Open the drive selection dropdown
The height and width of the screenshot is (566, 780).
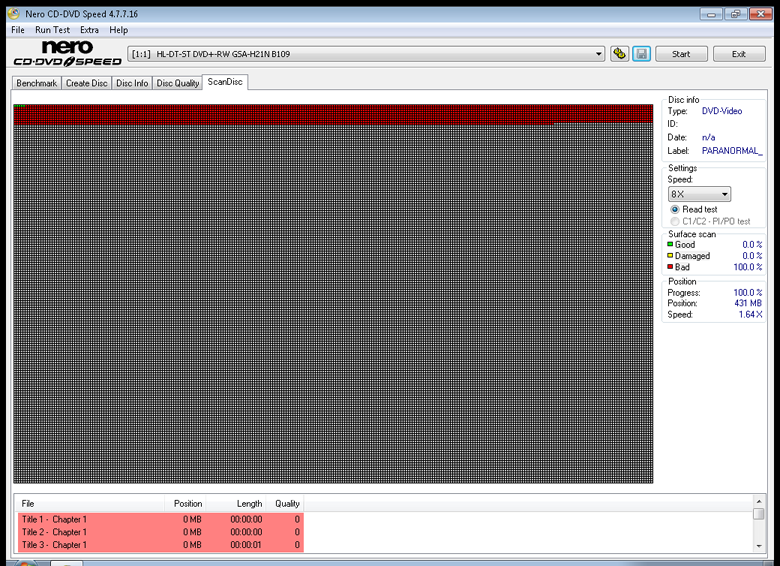(x=598, y=54)
